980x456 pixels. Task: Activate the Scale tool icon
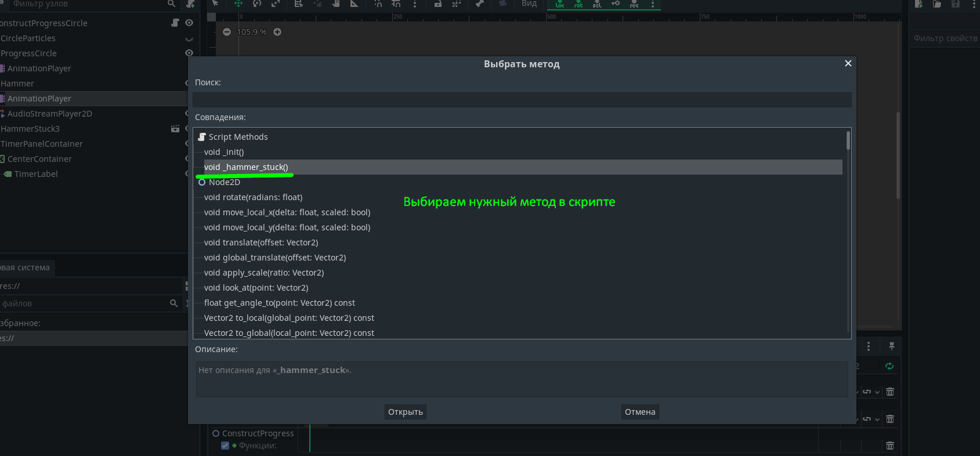[x=276, y=3]
